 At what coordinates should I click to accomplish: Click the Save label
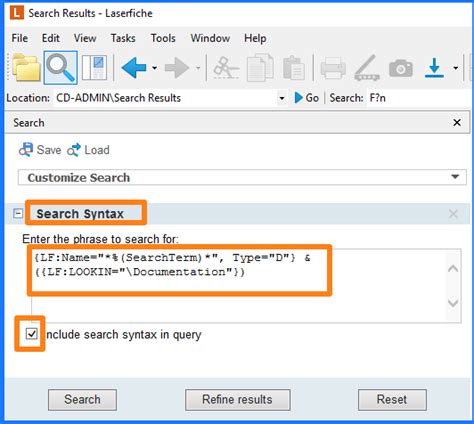click(x=49, y=150)
